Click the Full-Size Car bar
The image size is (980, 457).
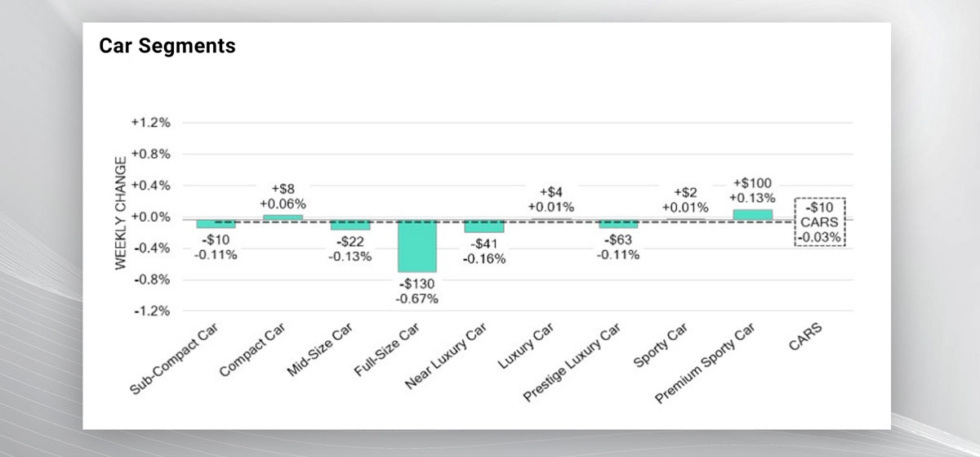417,245
